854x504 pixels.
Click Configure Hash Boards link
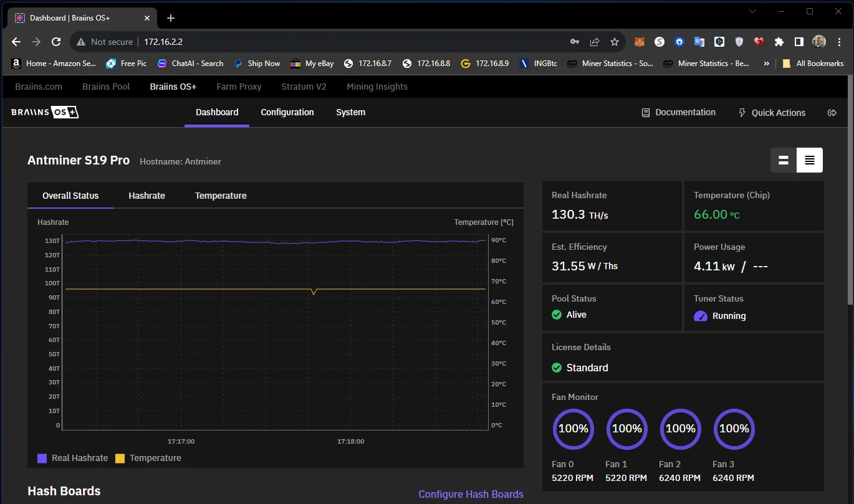(471, 494)
